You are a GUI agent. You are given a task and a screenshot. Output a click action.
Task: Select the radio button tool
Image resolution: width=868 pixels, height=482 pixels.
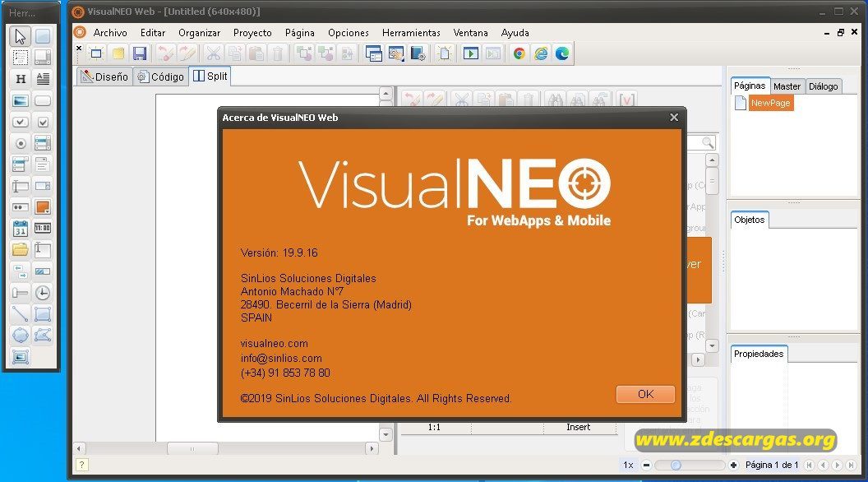(x=20, y=143)
